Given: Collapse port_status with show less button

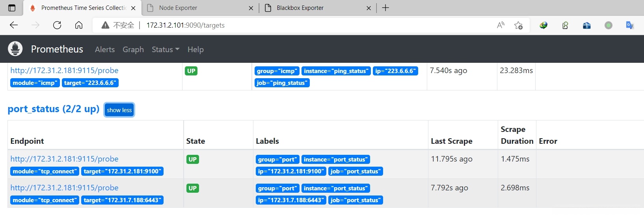Looking at the screenshot, I should (119, 110).
